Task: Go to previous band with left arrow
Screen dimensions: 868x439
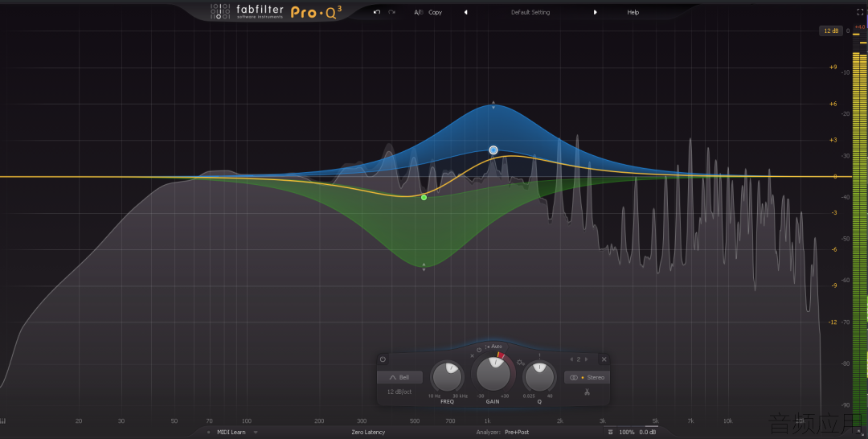Action: (x=571, y=359)
